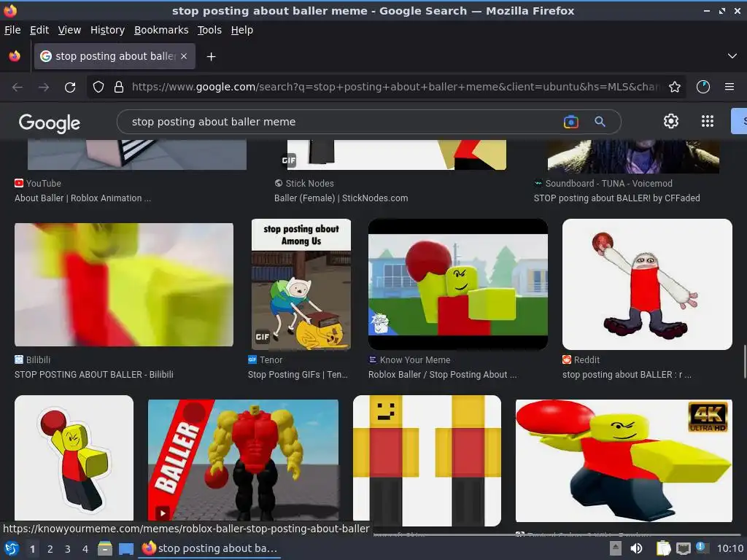Screen dimensions: 747x560
Task: Open the tracking protection shield icon
Action: (x=98, y=87)
